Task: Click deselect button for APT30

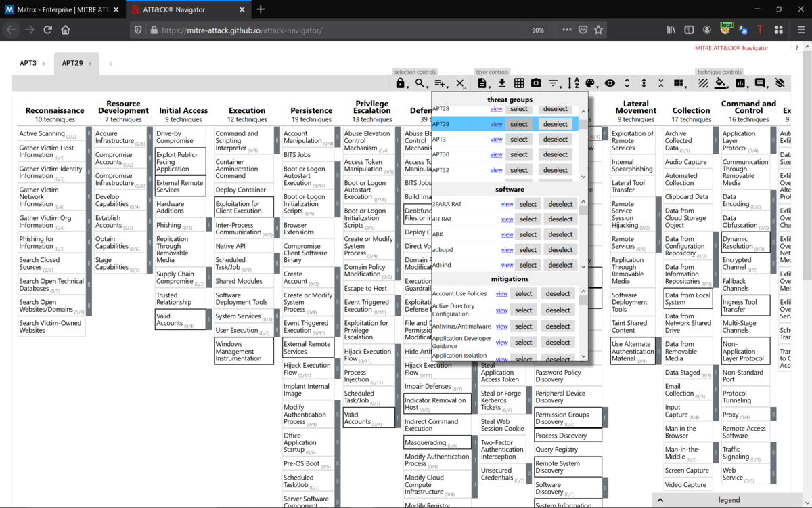Action: click(x=556, y=154)
